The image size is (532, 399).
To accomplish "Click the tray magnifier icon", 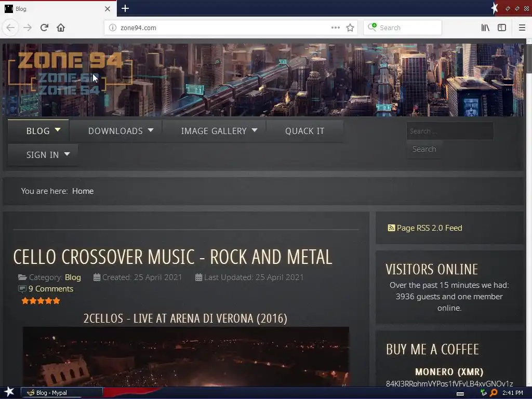I will pyautogui.click(x=494, y=393).
